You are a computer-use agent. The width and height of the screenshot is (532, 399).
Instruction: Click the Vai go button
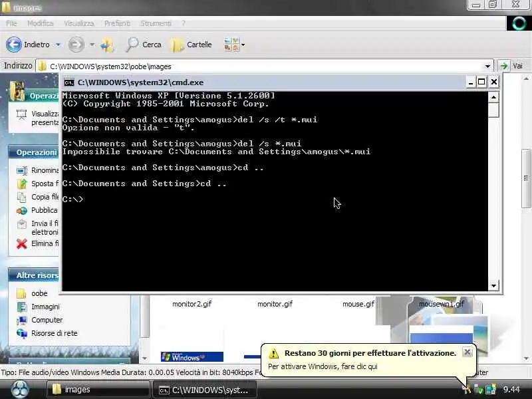pos(512,66)
